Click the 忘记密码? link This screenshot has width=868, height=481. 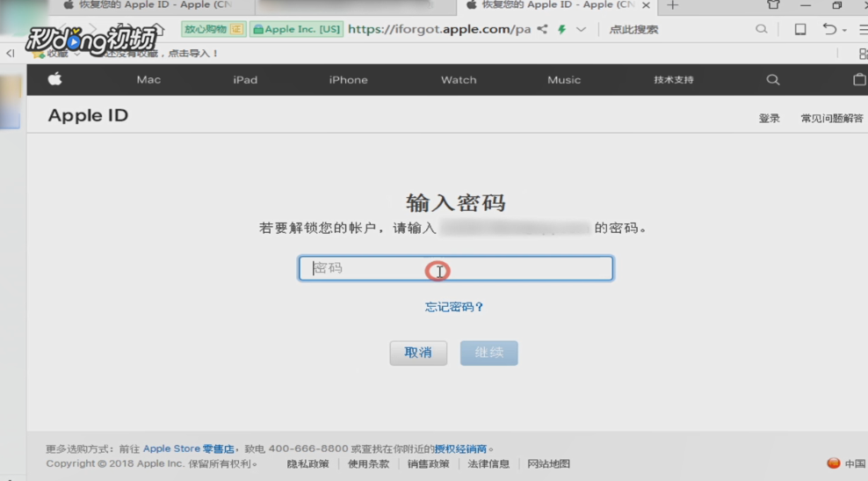(x=454, y=307)
